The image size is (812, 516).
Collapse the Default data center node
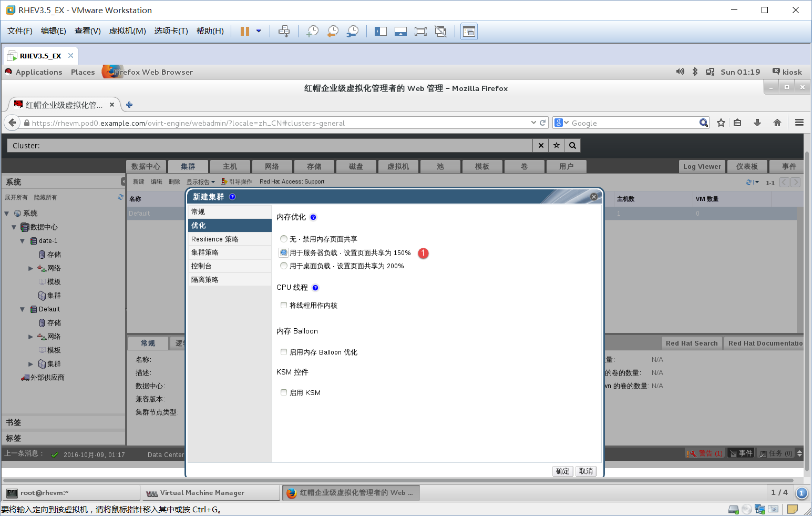click(23, 309)
